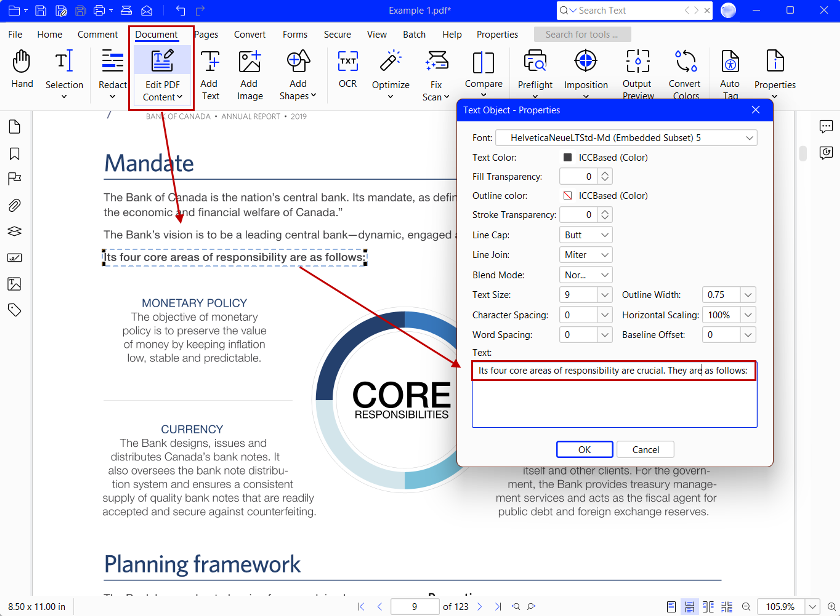Open the Imposition tool

(x=586, y=74)
